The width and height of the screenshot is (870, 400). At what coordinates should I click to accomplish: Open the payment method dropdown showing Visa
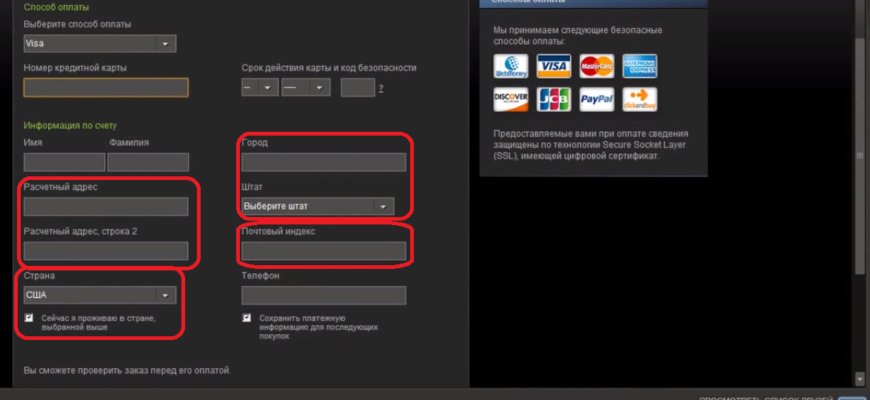pyautogui.click(x=99, y=44)
